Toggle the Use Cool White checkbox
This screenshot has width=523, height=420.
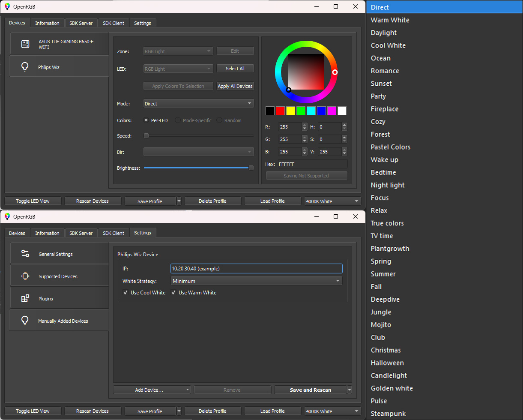tap(126, 293)
